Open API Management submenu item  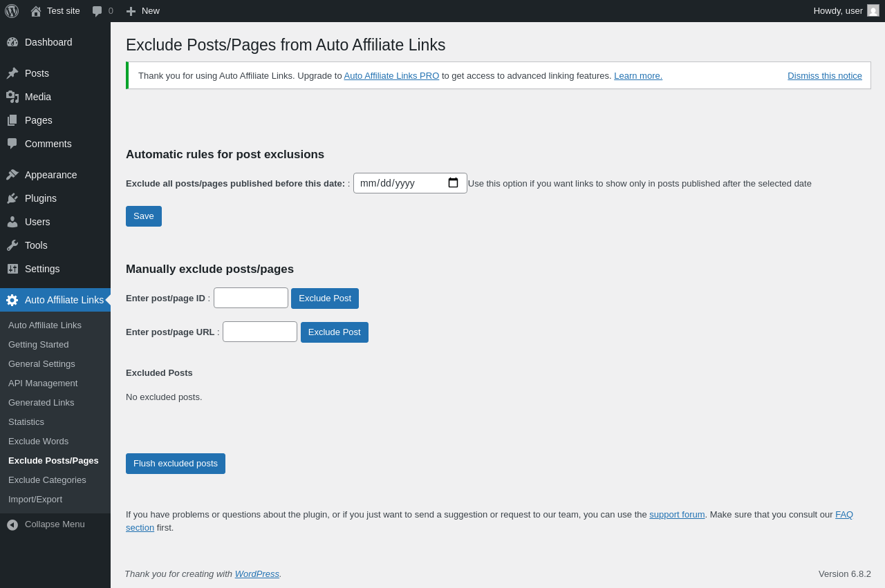[x=55, y=383]
